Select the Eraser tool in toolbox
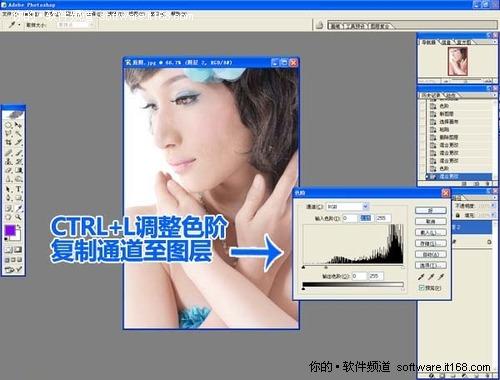Image resolution: width=500 pixels, height=380 pixels. pos(8,170)
